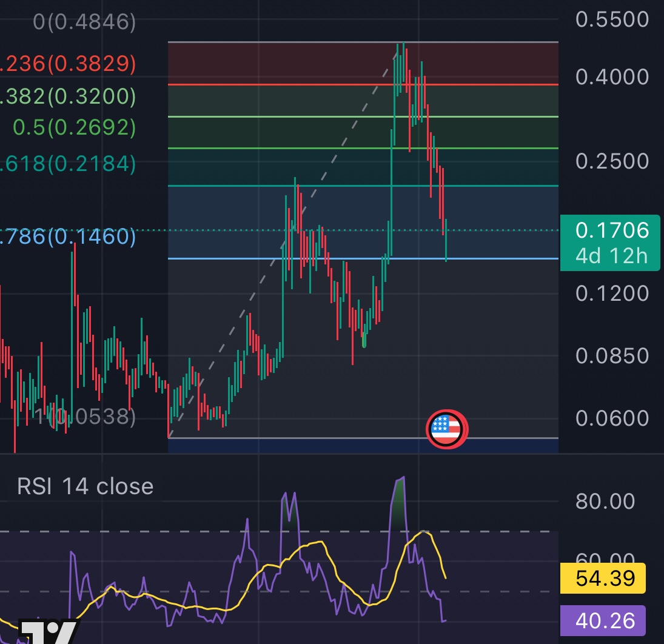Select the current price label 0.1706
664x644 pixels.
(611, 230)
